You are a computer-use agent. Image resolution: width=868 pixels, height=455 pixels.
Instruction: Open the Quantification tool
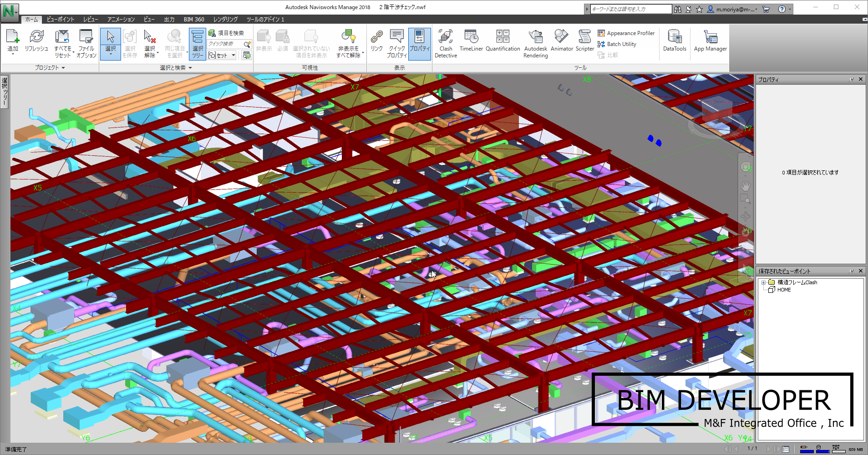tap(503, 41)
